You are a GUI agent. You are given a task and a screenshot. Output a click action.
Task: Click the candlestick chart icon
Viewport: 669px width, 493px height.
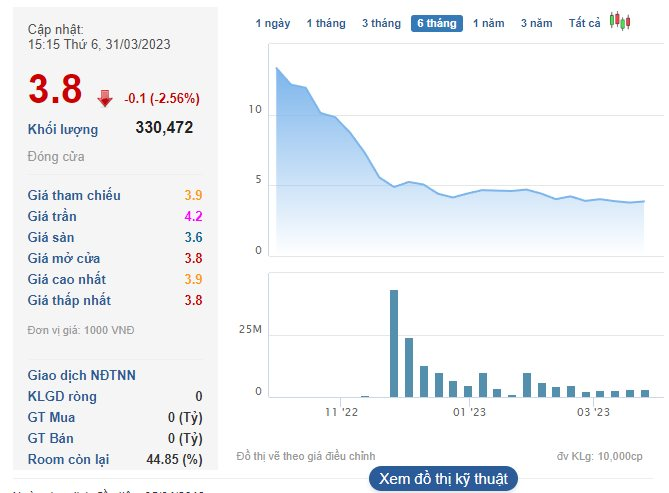click(x=621, y=22)
